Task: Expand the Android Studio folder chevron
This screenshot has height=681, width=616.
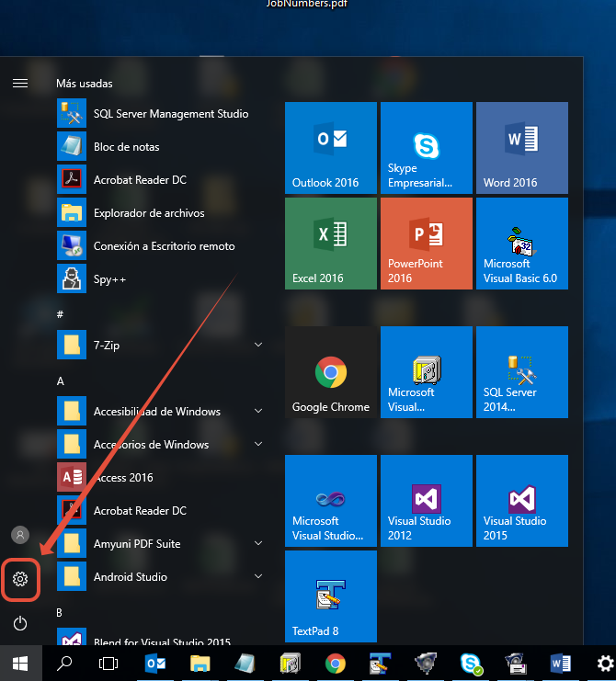Action: click(258, 576)
